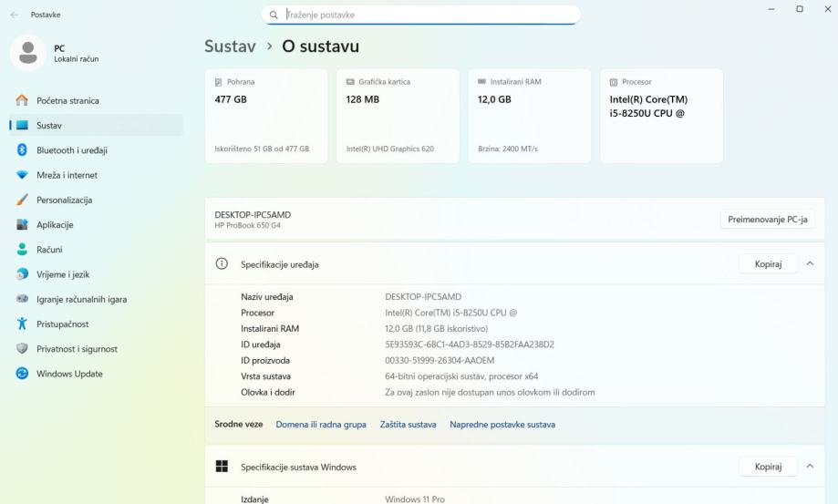Image resolution: width=838 pixels, height=504 pixels.
Task: Click the Aplikacije icon
Action: (x=22, y=225)
